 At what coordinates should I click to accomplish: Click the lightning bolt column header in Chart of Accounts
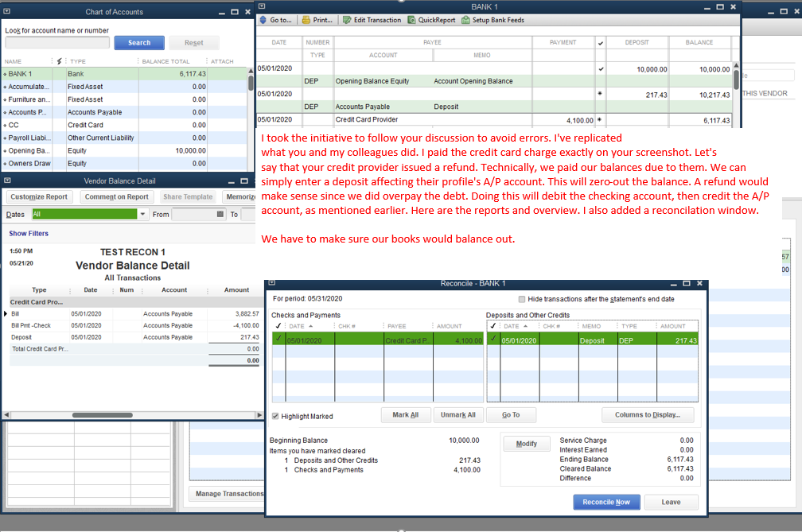pos(60,61)
